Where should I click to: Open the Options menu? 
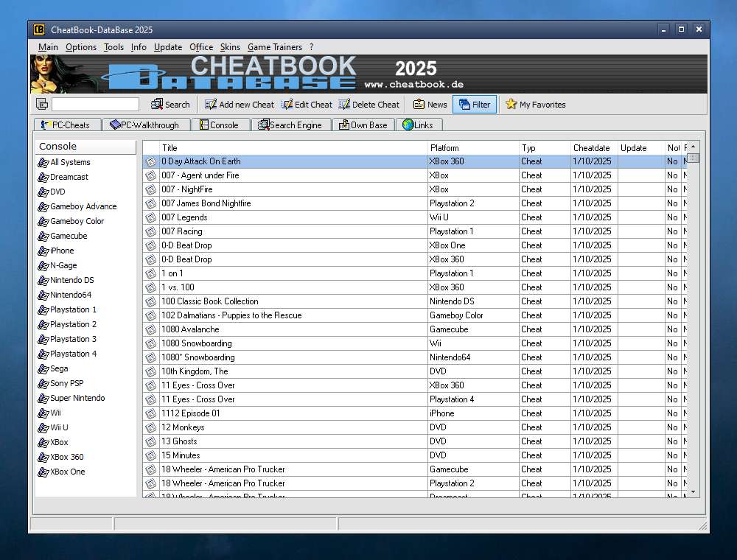[81, 47]
